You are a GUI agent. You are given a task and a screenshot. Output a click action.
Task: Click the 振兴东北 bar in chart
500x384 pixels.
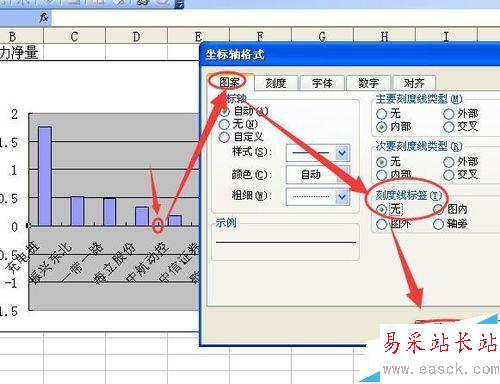coord(77,211)
